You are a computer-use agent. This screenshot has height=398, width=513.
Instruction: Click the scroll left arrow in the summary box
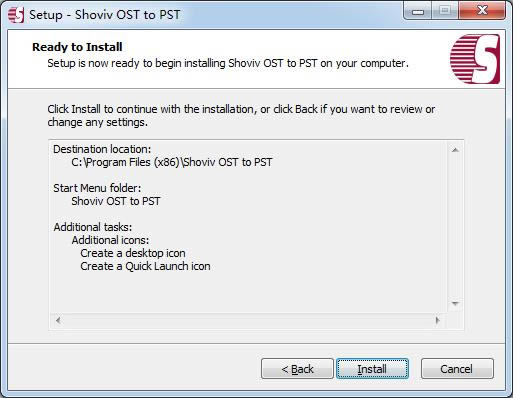pos(58,320)
